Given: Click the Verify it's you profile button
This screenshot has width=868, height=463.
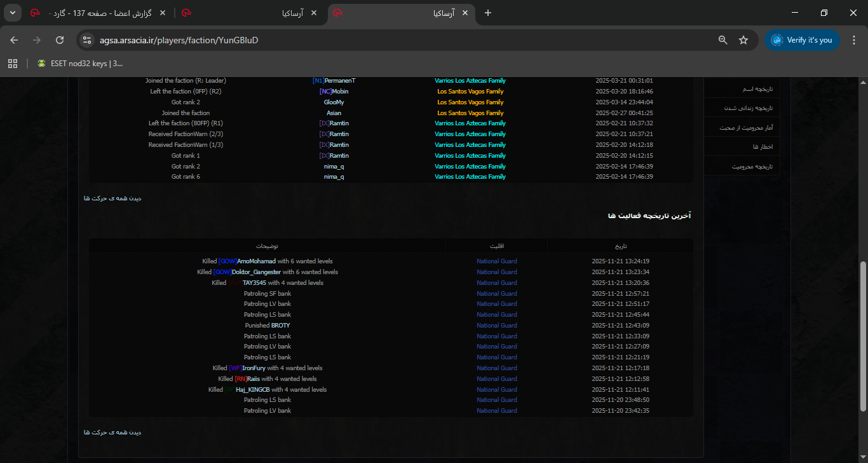Looking at the screenshot, I should pyautogui.click(x=802, y=40).
